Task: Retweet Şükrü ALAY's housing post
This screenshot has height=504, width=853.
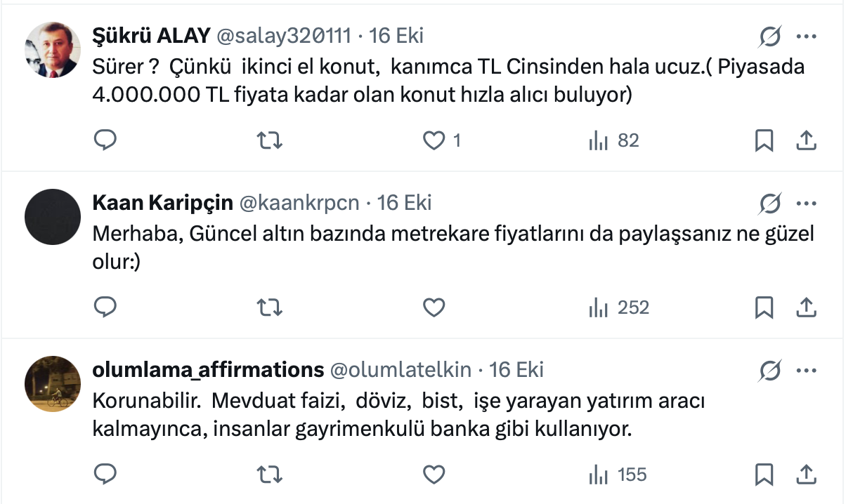Action: pos(270,140)
